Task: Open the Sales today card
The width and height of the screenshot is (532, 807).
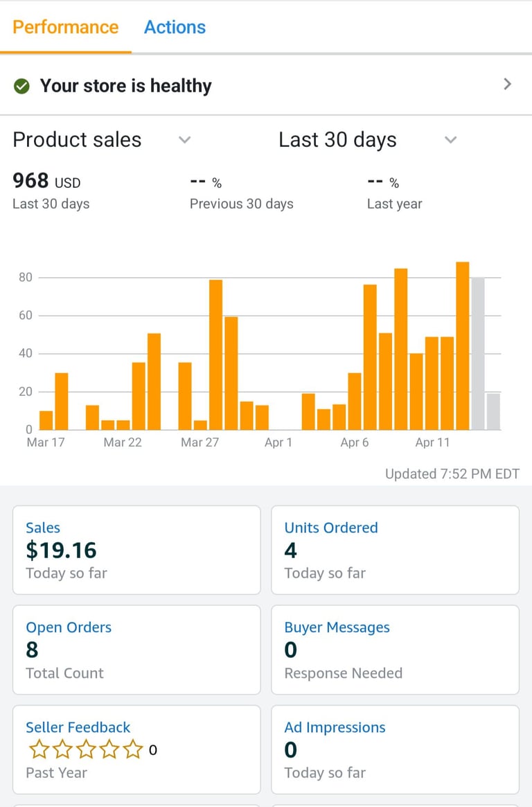Action: click(136, 550)
